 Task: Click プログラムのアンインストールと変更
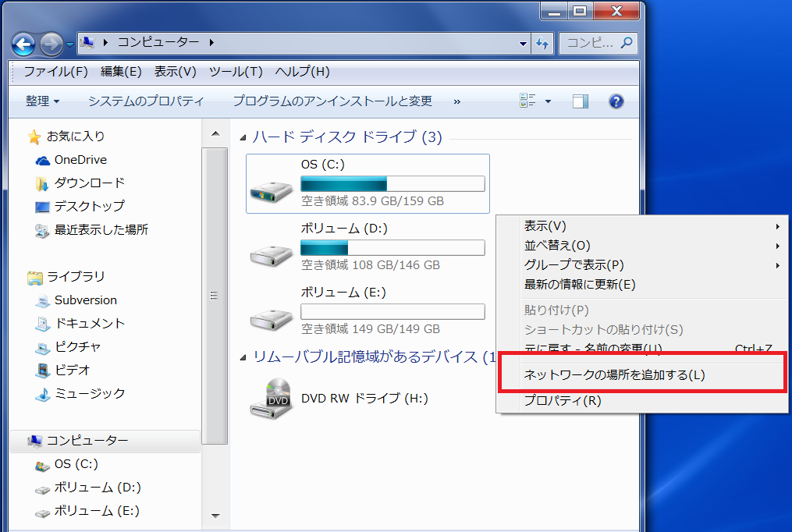[x=333, y=101]
